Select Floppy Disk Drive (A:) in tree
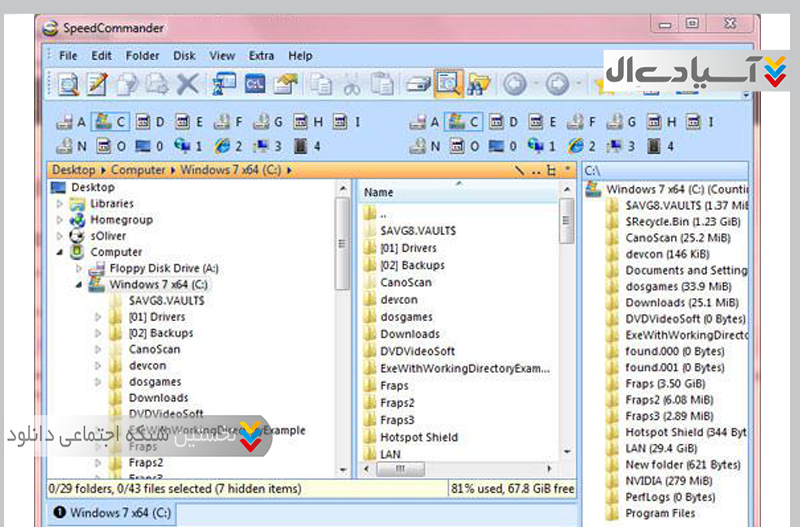 [157, 268]
